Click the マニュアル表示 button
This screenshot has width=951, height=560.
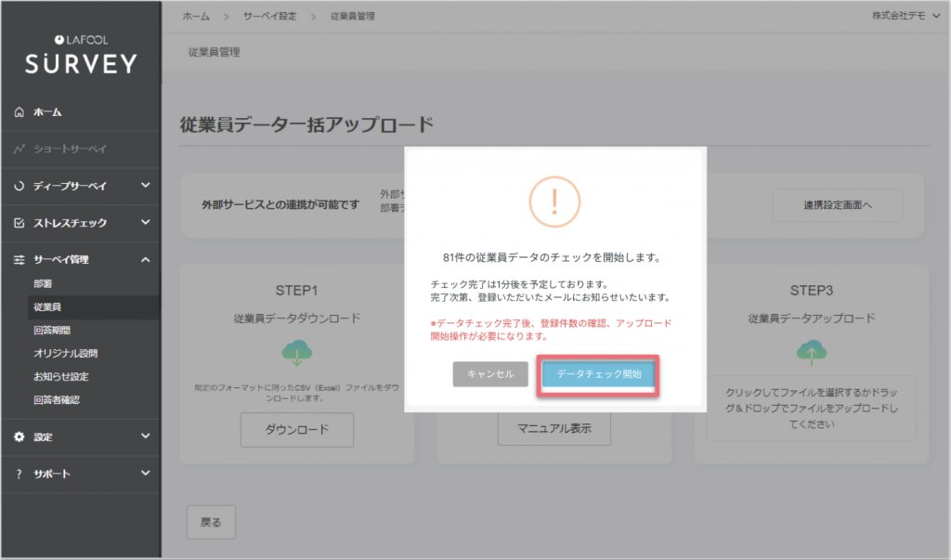[x=554, y=428]
